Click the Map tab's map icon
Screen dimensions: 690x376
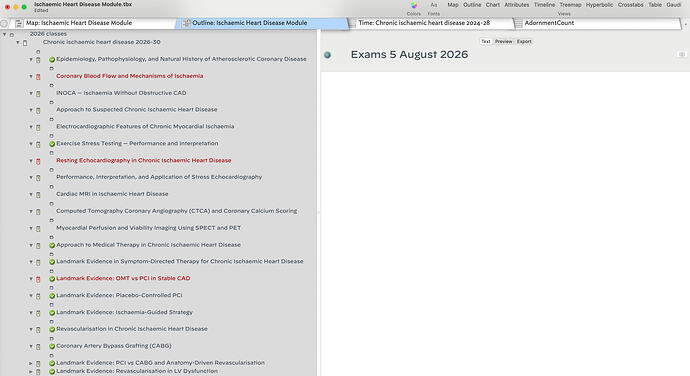(x=19, y=23)
